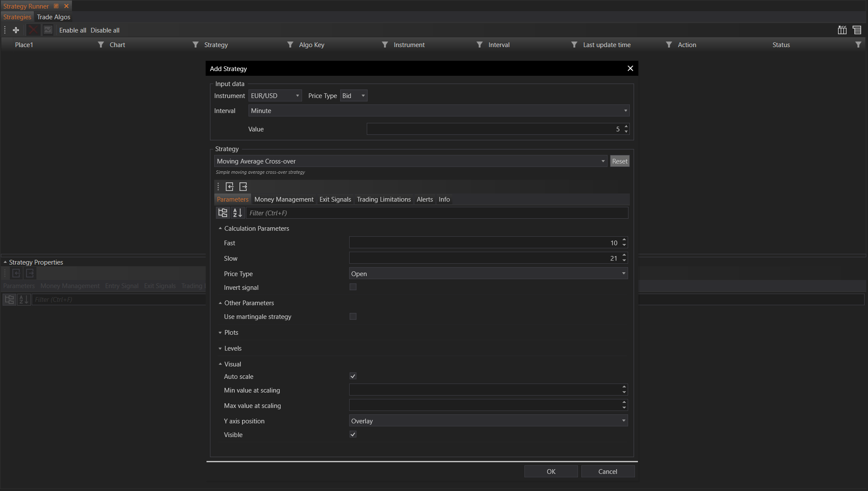Click the alphabetical sort icon in Parameters

[x=237, y=213]
